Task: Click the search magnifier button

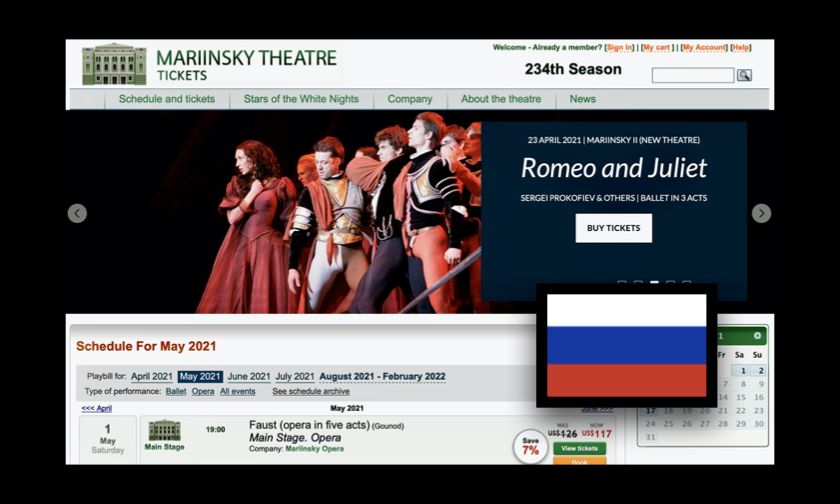Action: point(744,75)
